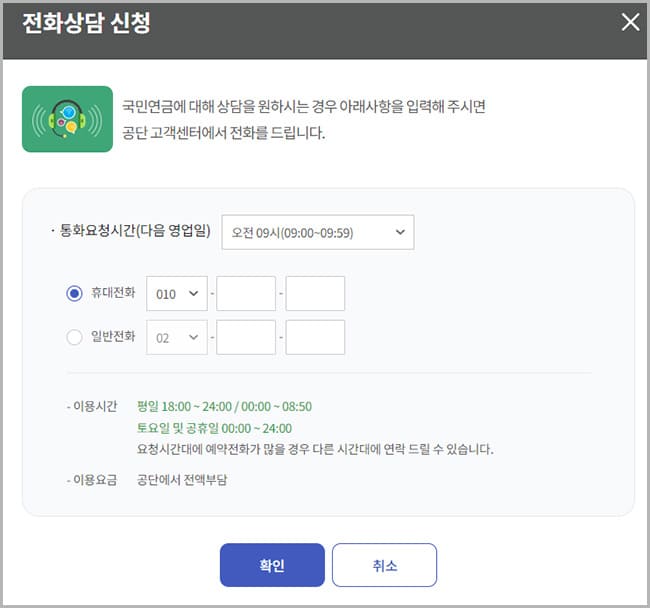
Task: Open the 통화요청시간 time dropdown
Action: click(317, 232)
